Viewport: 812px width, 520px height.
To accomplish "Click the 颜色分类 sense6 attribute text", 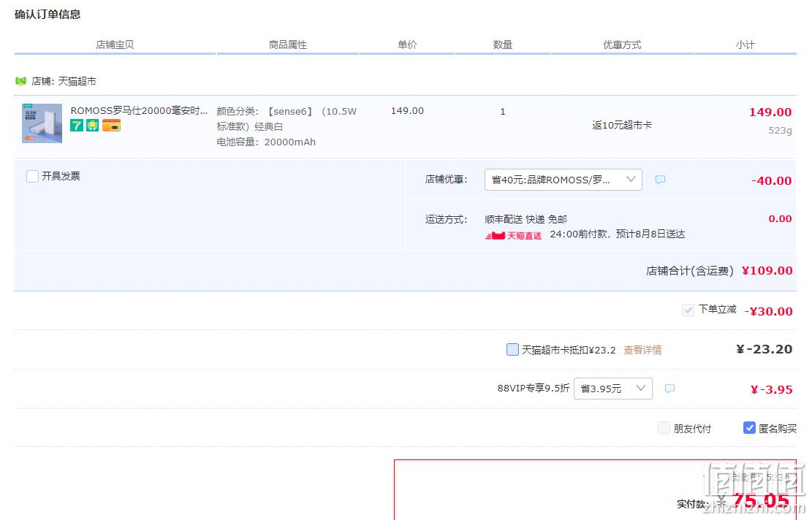I will (x=287, y=118).
